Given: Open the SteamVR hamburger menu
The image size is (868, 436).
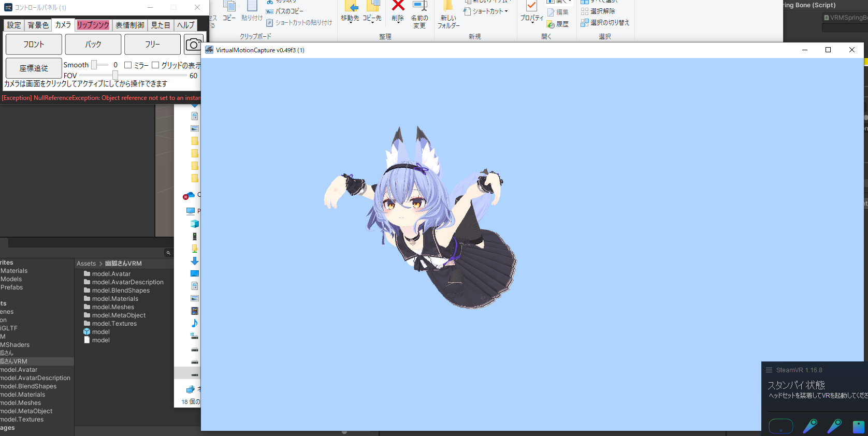Looking at the screenshot, I should point(769,370).
